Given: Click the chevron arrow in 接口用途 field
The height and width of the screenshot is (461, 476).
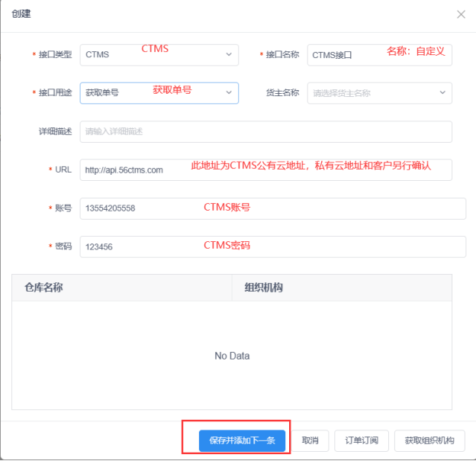Looking at the screenshot, I should pyautogui.click(x=229, y=92).
